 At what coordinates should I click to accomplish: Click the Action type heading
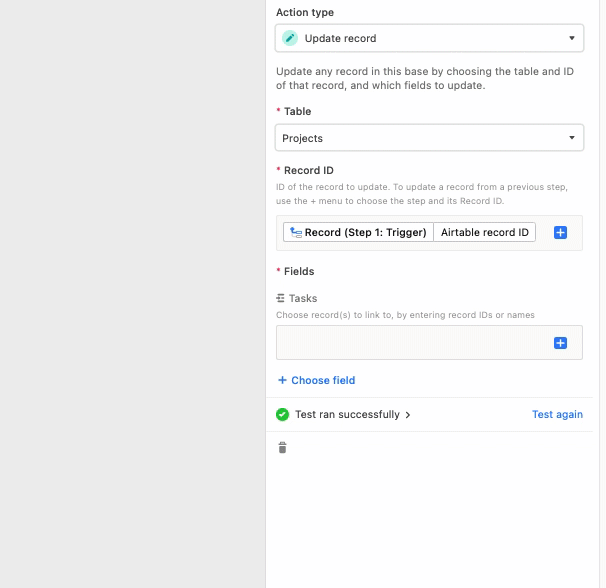pos(305,12)
